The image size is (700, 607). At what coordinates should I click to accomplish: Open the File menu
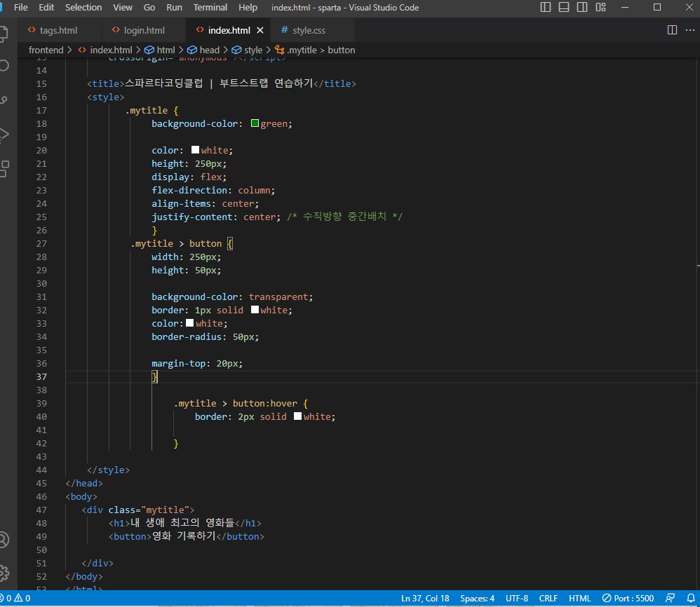point(20,7)
